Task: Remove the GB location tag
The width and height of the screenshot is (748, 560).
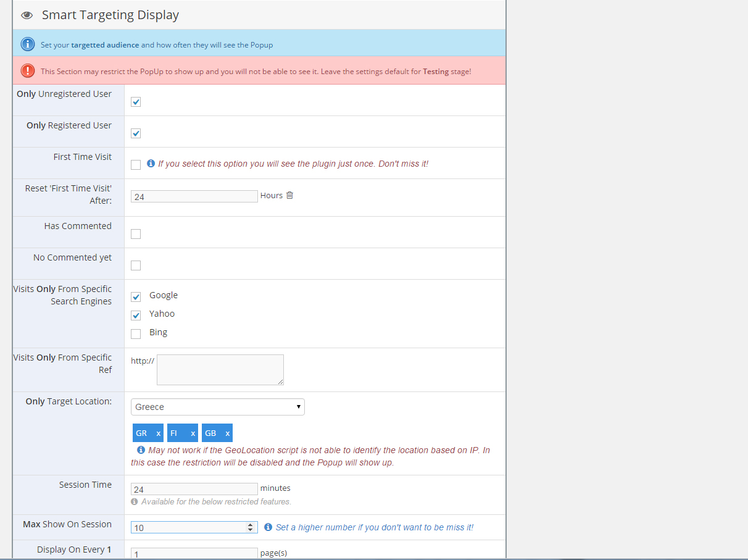Action: [x=227, y=433]
